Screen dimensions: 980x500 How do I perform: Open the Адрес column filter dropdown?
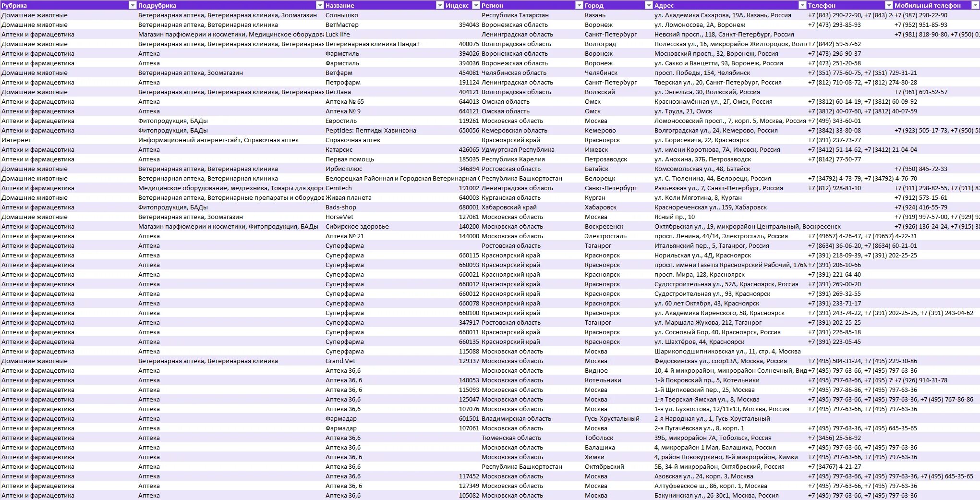click(x=802, y=5)
